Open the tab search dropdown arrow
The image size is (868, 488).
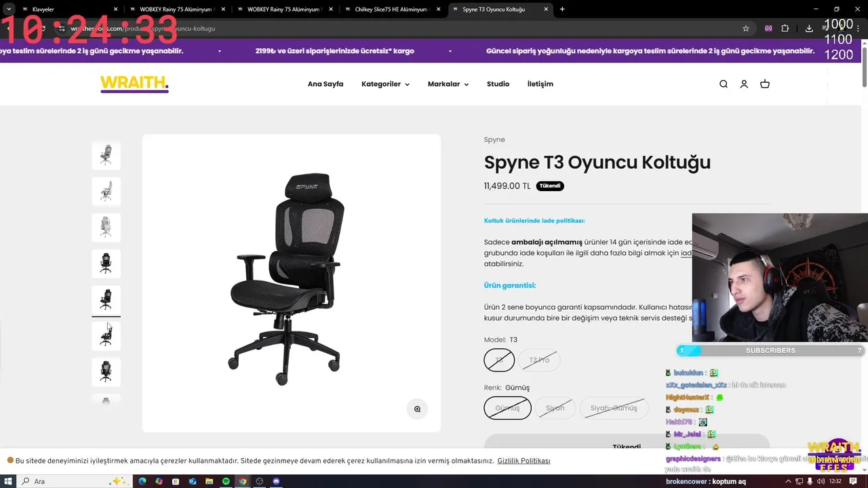click(x=8, y=9)
